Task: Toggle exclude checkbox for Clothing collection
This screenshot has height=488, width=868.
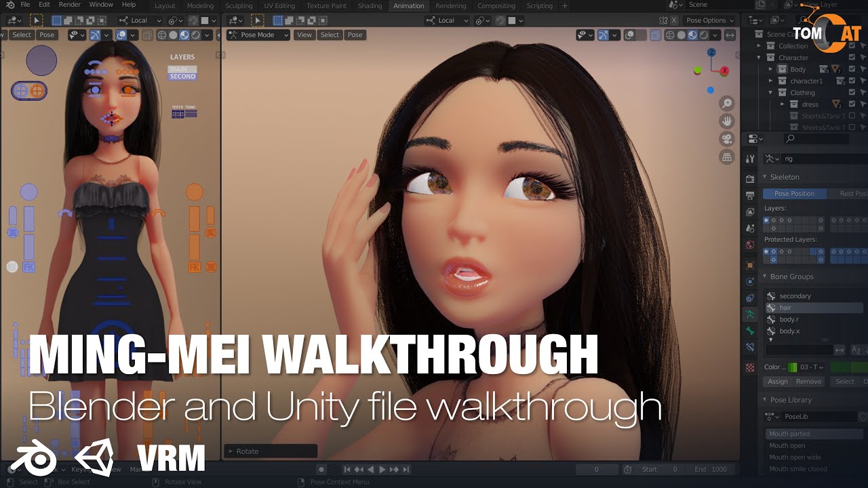Action: coord(852,92)
